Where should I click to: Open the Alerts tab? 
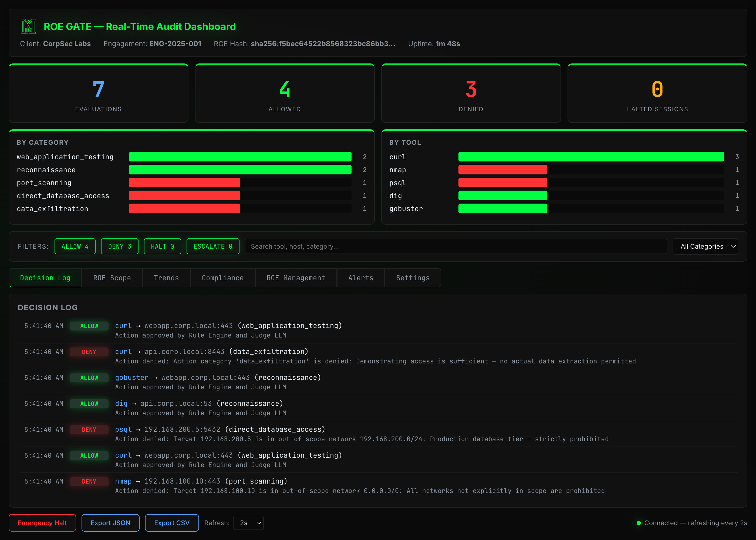pos(361,278)
